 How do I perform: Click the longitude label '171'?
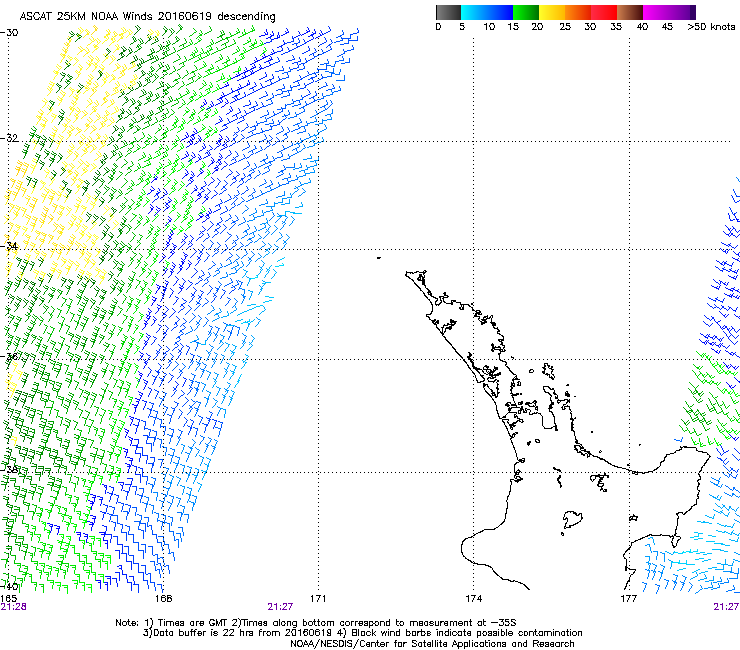(318, 599)
